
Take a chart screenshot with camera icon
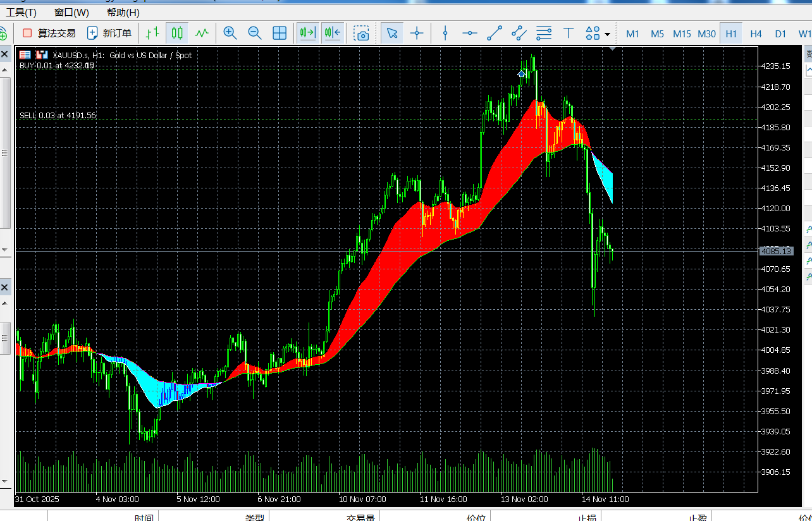pyautogui.click(x=361, y=34)
